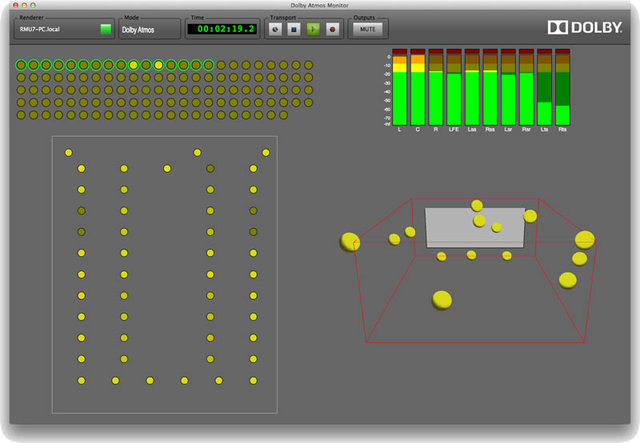
Task: Click the bottom-right speaker dot in room layout
Action: point(253,381)
